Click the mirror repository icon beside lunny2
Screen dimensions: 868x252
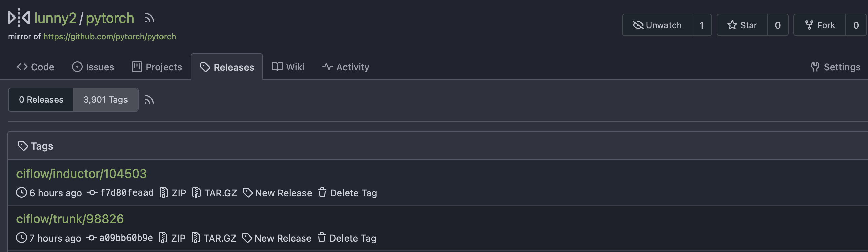(19, 18)
